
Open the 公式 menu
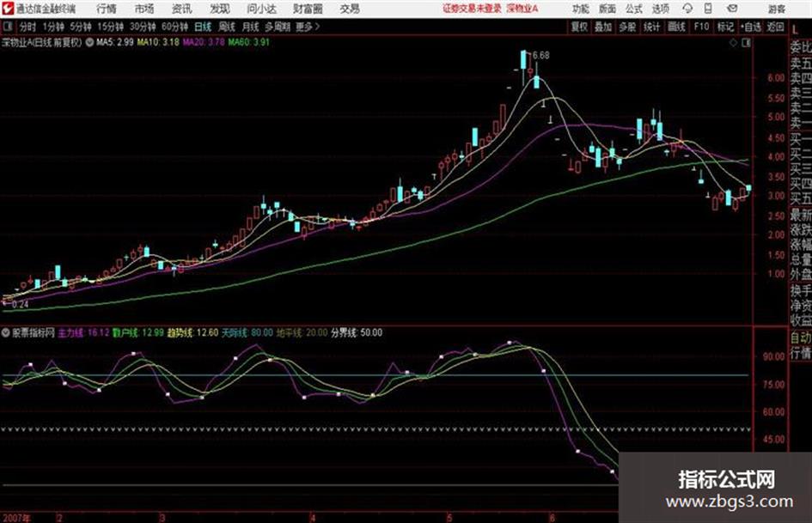point(633,9)
